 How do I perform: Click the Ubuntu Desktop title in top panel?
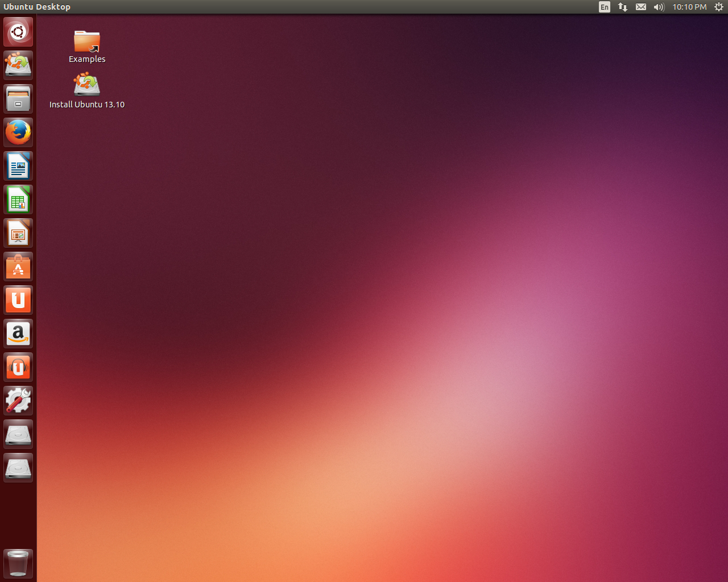(x=37, y=7)
